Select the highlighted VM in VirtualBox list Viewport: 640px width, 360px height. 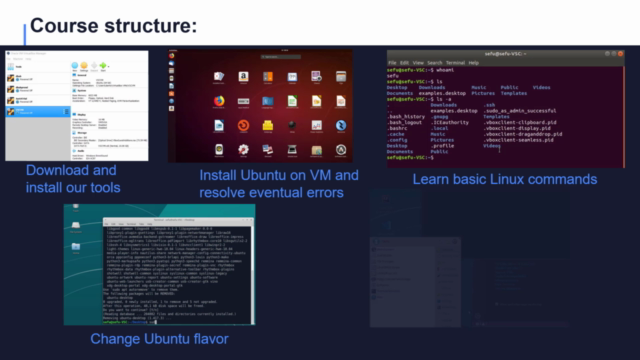coord(37,111)
